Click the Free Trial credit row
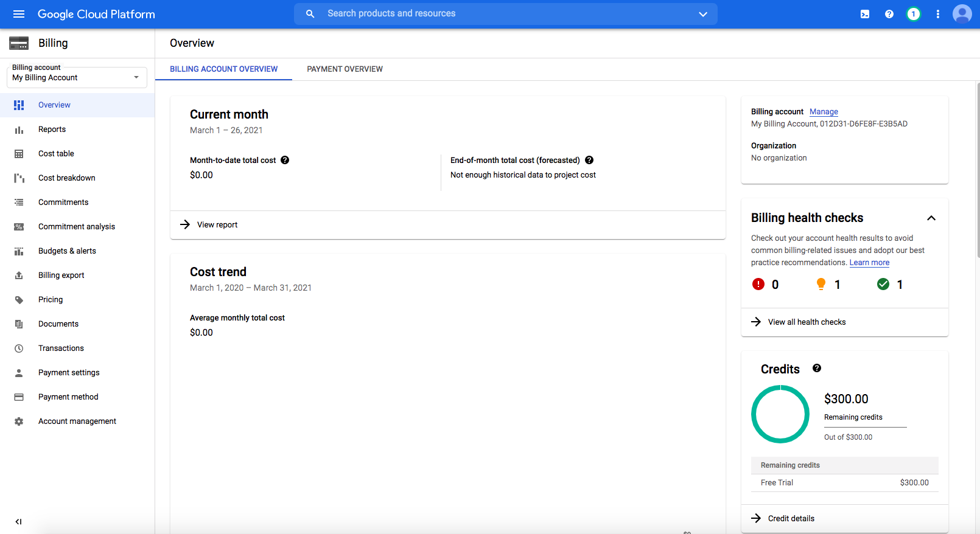This screenshot has height=534, width=980. point(845,483)
